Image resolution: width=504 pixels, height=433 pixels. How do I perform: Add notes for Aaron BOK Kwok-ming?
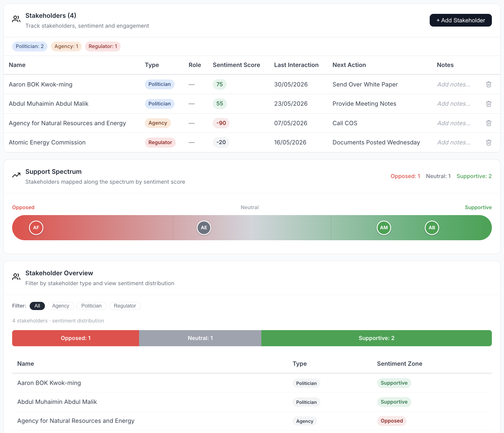454,84
